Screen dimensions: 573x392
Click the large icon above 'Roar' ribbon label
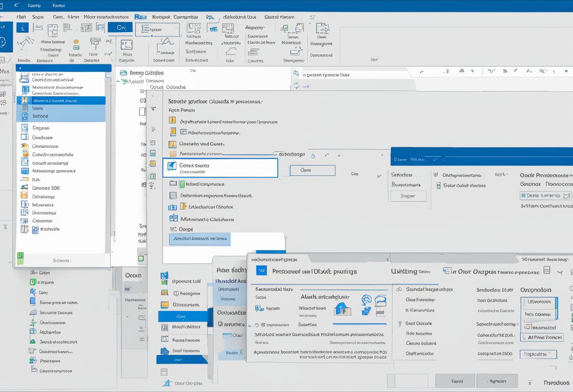tap(126, 45)
